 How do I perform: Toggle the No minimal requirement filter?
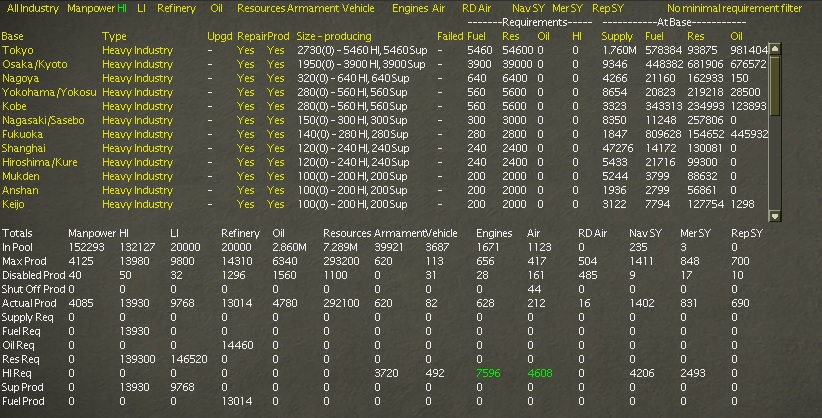[734, 8]
